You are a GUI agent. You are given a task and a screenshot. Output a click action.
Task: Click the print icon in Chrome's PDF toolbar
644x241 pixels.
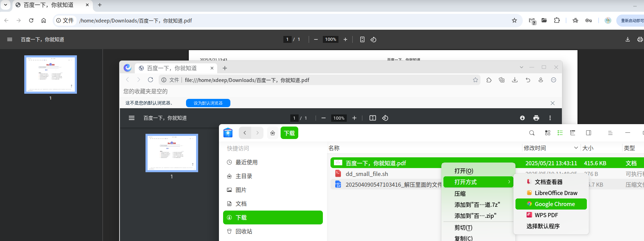[x=640, y=39]
